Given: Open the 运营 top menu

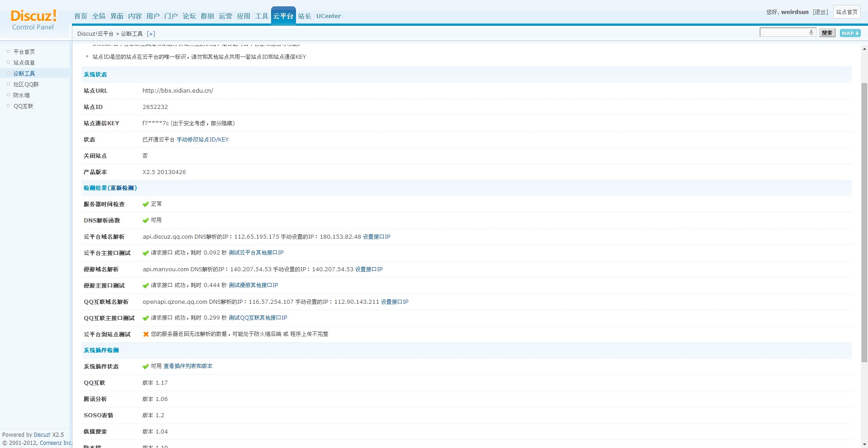Looking at the screenshot, I should [x=225, y=16].
